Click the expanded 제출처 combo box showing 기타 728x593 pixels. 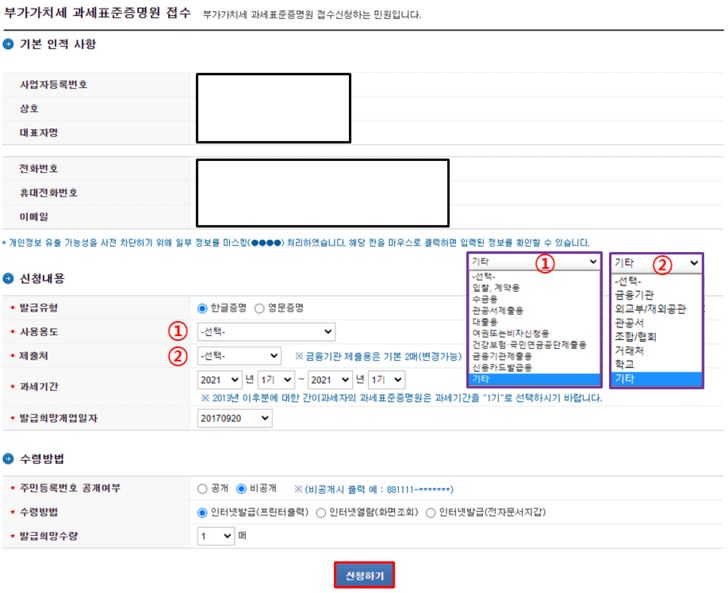pos(656,263)
